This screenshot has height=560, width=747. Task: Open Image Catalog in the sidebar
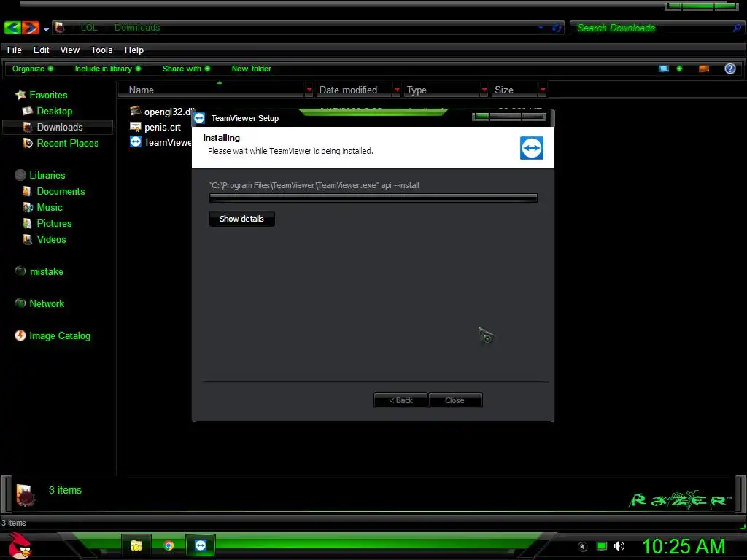click(53, 335)
